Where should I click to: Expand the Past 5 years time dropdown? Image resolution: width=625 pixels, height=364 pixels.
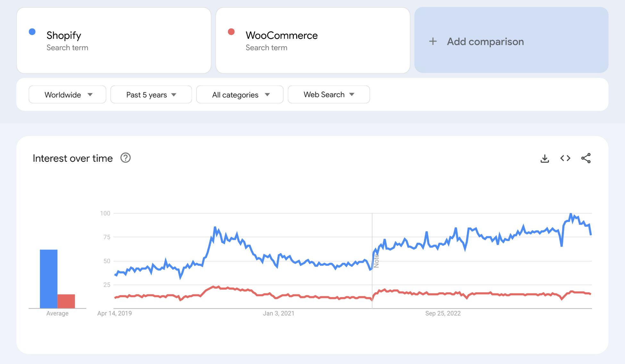click(151, 94)
